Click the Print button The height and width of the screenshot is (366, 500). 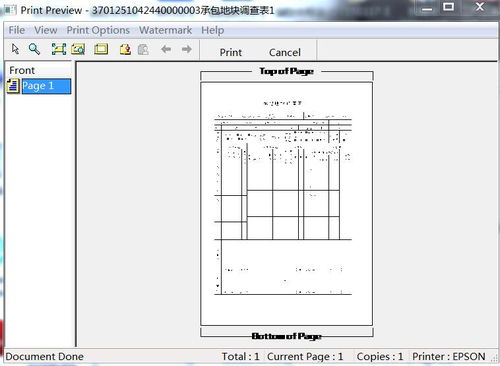pos(231,52)
